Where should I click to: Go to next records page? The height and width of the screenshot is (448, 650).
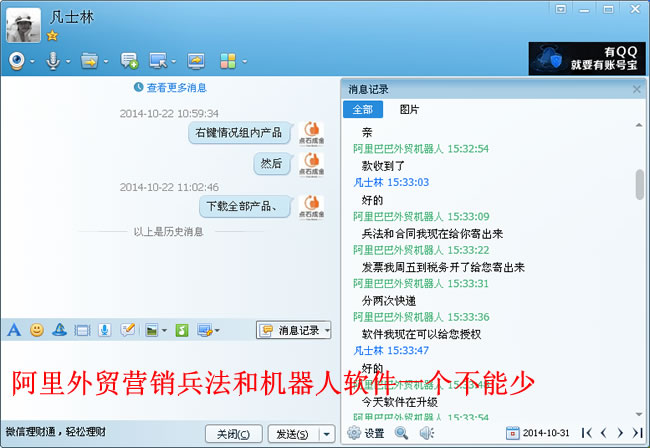(620, 433)
